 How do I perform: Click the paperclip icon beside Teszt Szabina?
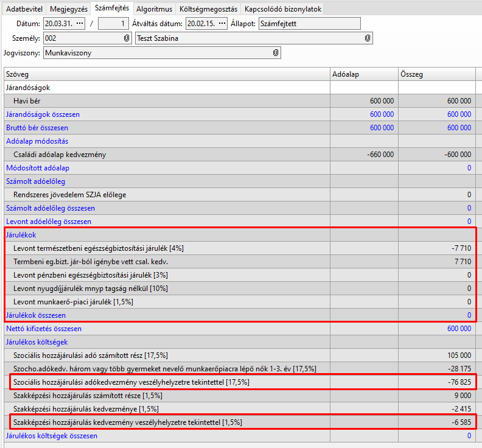point(368,38)
